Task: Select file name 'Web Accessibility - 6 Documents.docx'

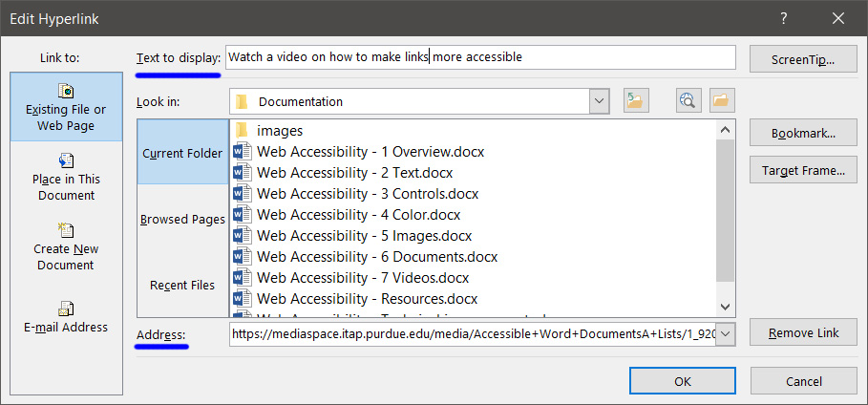Action: (x=377, y=257)
